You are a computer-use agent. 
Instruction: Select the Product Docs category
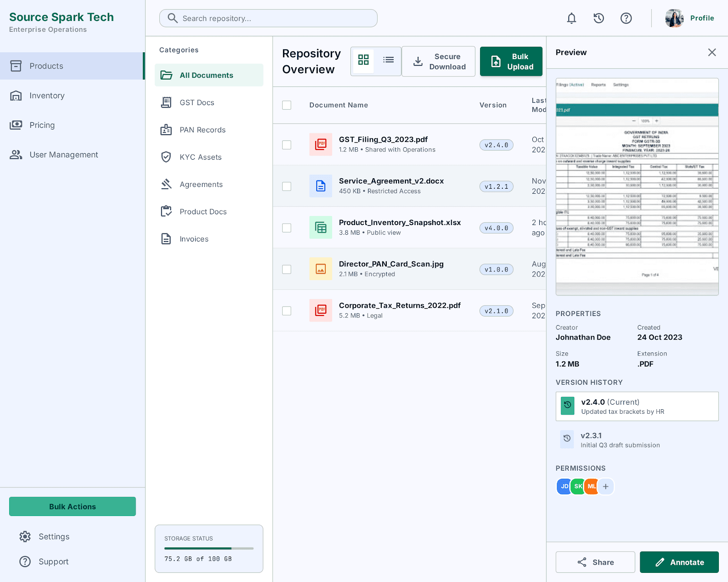209,211
